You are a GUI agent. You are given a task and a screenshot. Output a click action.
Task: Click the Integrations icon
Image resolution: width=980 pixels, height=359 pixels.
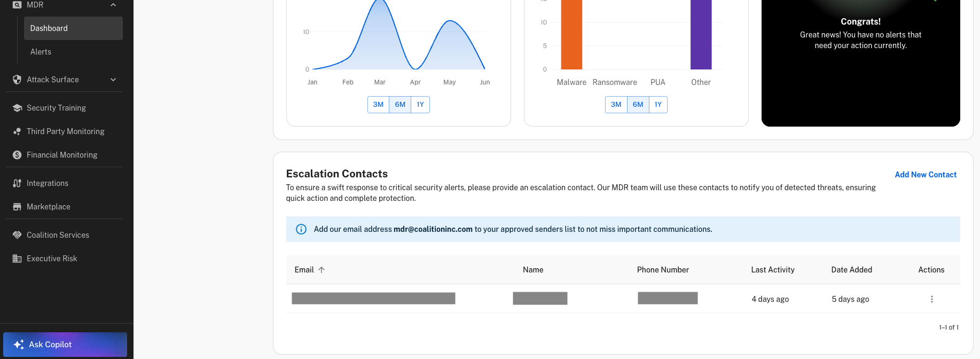click(x=17, y=183)
